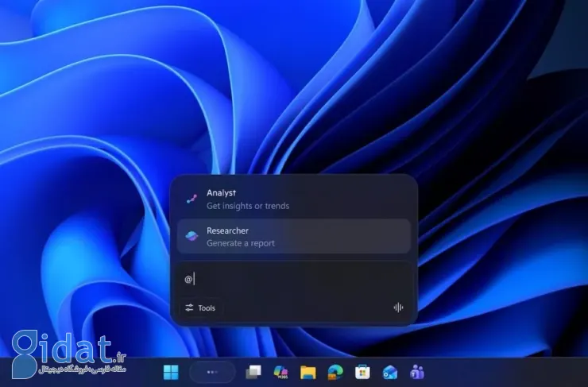Open Microsoft 365 Copilot from the taskbar

click(280, 372)
